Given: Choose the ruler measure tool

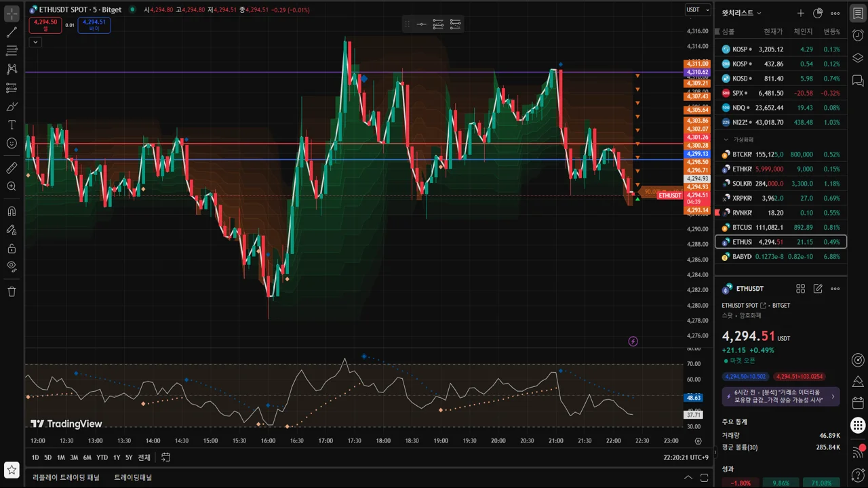Looking at the screenshot, I should [12, 167].
